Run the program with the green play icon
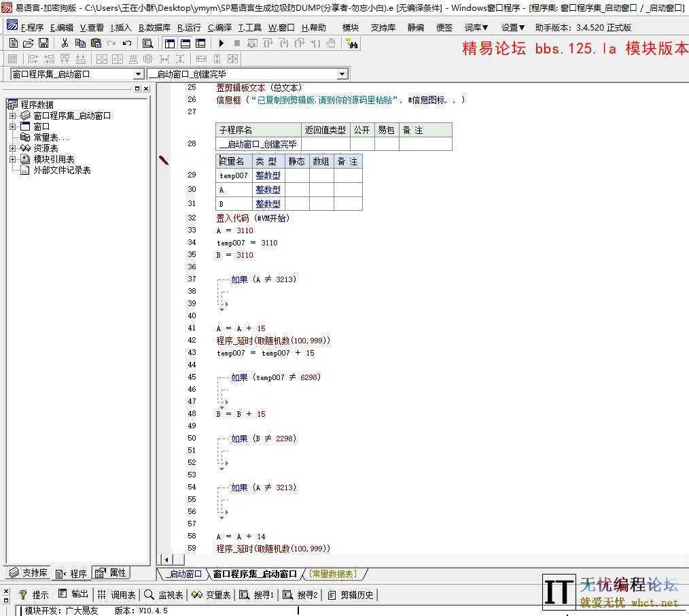 (x=221, y=43)
